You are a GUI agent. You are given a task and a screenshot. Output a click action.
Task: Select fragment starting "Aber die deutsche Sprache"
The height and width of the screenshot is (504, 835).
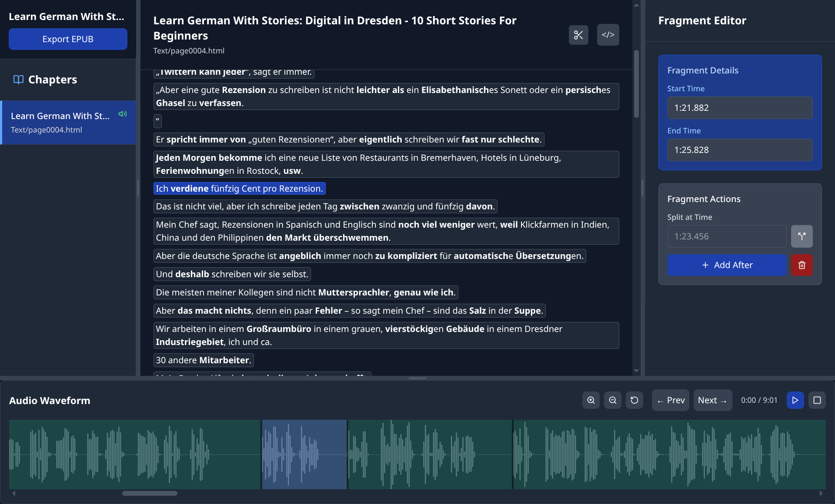(370, 256)
